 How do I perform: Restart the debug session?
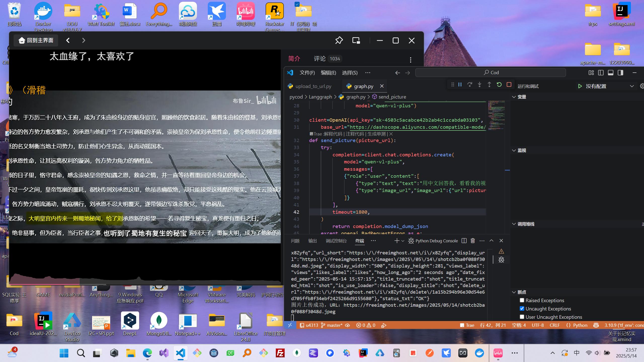(x=499, y=85)
